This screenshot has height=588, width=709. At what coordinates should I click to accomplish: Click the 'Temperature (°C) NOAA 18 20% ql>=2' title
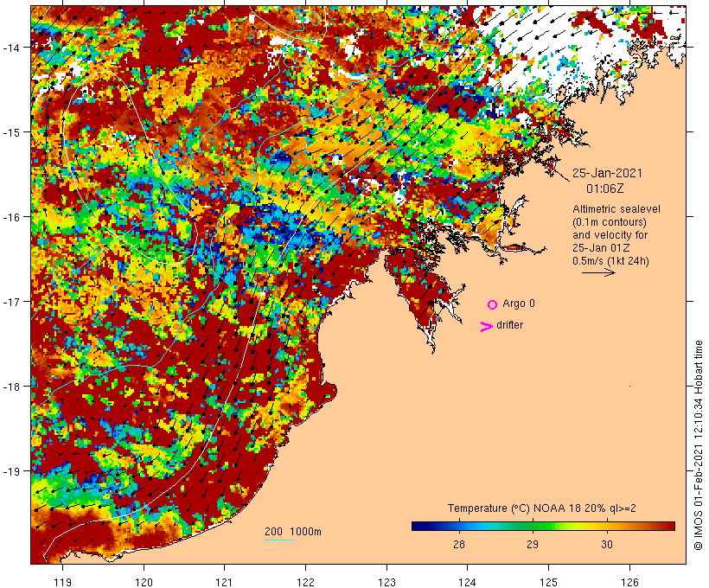pyautogui.click(x=542, y=508)
